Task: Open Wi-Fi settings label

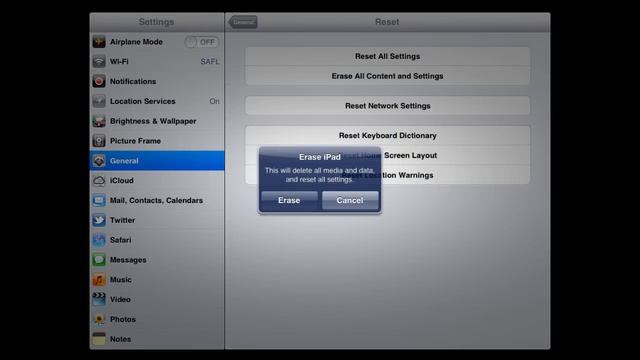Action: (119, 62)
